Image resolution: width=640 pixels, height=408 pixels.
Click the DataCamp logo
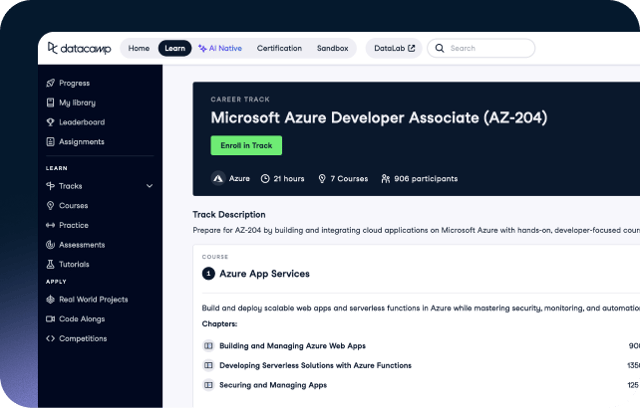[79, 48]
